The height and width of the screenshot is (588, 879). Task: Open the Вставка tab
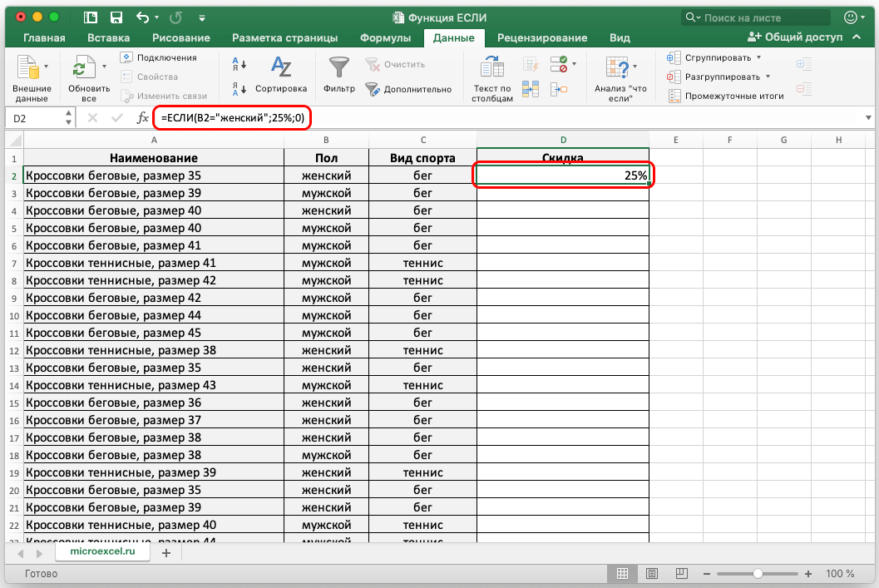(109, 37)
